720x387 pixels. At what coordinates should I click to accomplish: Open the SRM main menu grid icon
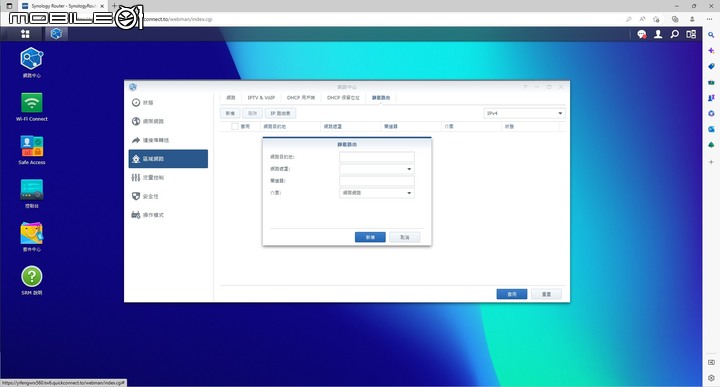[25, 34]
